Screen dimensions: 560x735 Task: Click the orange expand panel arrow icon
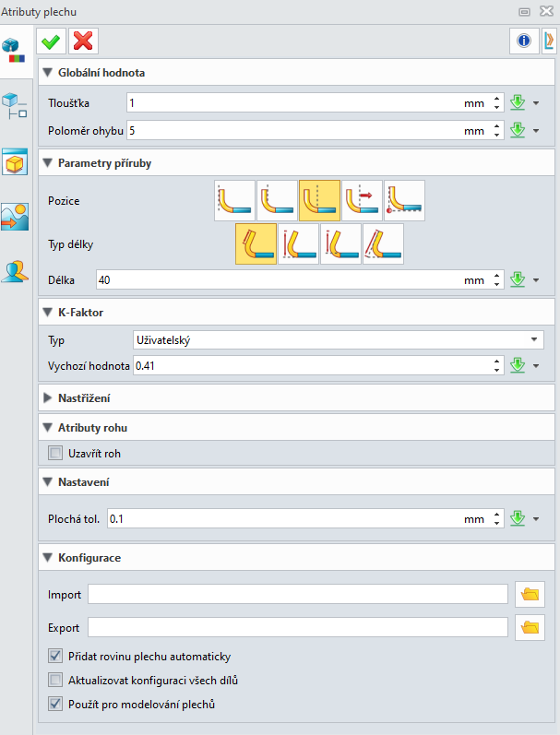[549, 41]
